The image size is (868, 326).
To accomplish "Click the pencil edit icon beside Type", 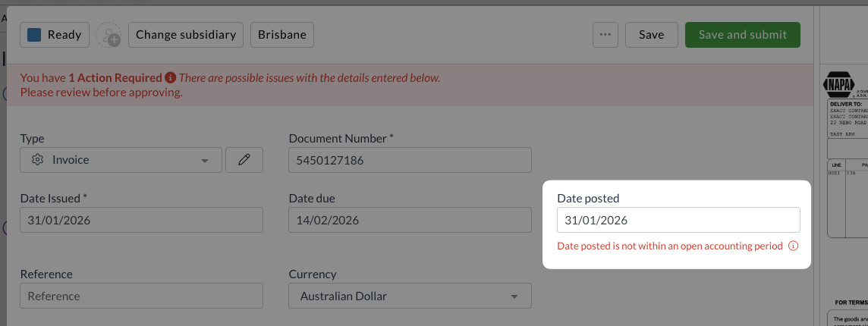I will (x=244, y=160).
